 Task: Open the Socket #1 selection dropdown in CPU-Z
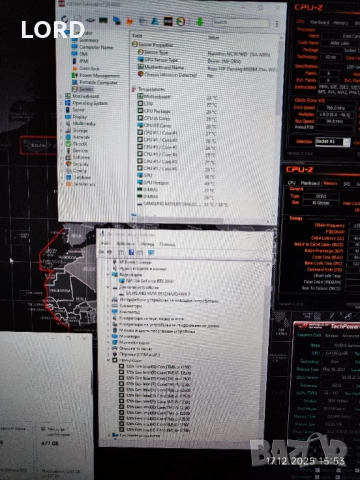(332, 142)
